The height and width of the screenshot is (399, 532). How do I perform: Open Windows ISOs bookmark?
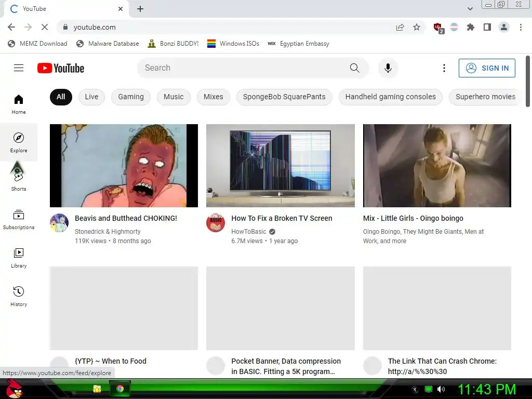pos(233,44)
